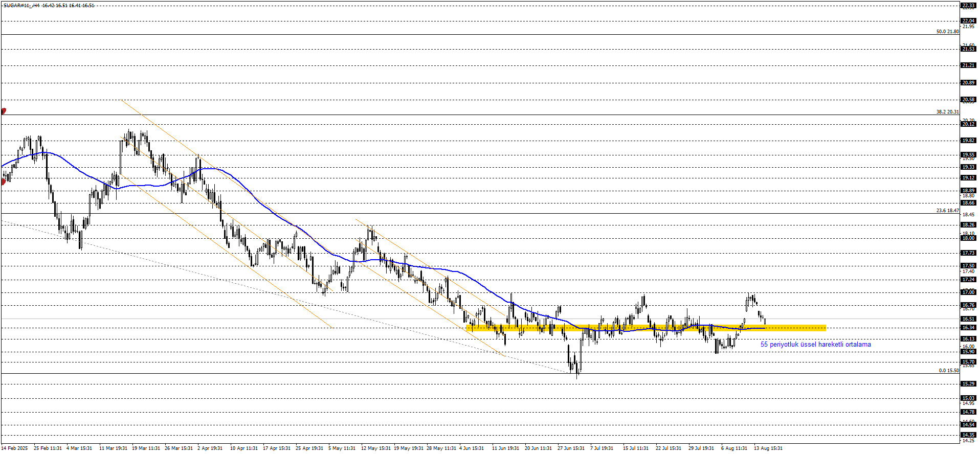Click the price level tag 20.58
The width and height of the screenshot is (980, 454).
click(x=968, y=100)
